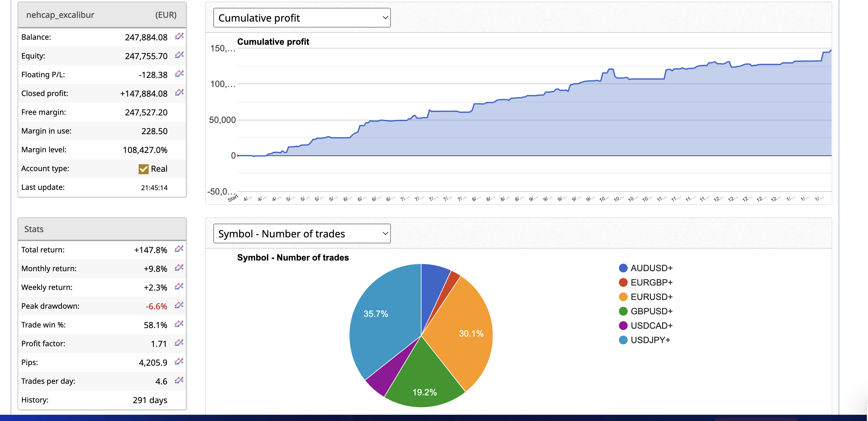Click USDJPY+ legend color dot

tap(623, 340)
